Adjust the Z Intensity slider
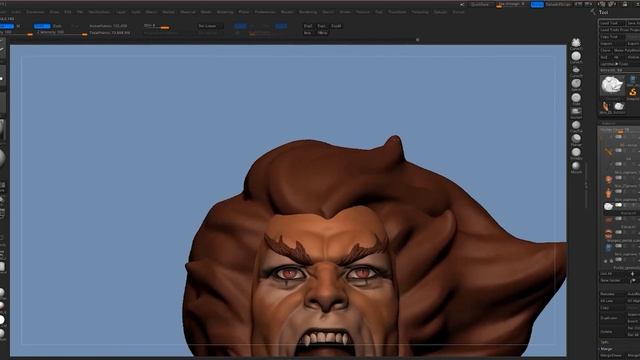Screen dimensions: 640x360 pos(62,32)
